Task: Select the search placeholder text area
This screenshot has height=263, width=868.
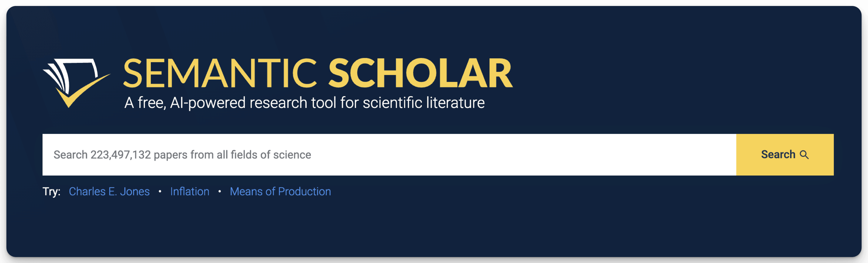Action: (182, 155)
